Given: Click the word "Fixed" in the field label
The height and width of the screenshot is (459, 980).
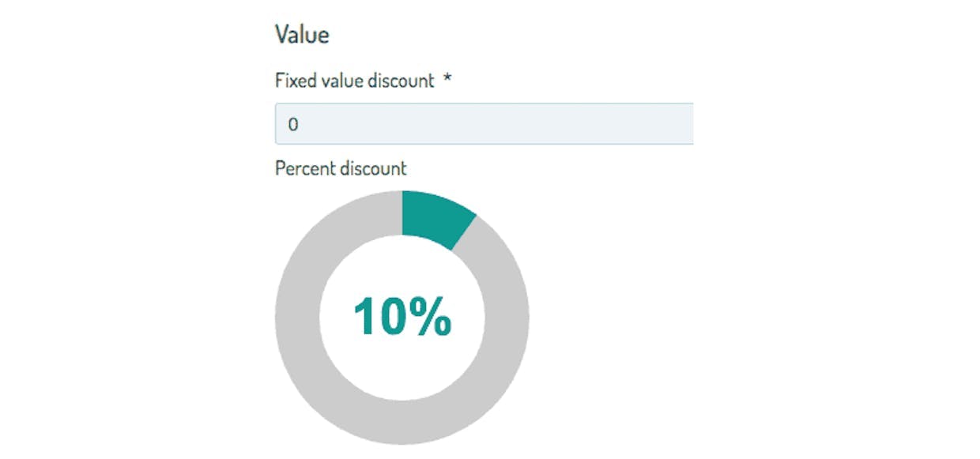Looking at the screenshot, I should 292,81.
